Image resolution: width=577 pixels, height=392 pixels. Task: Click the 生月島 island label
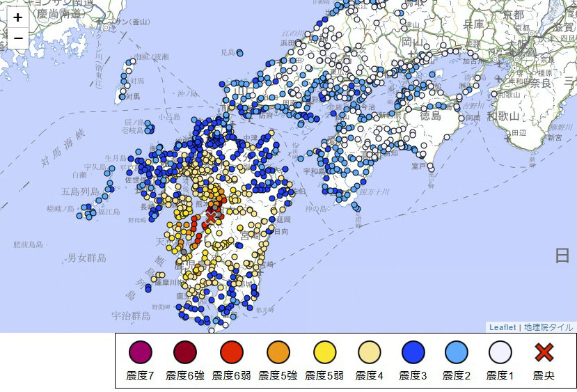point(116,158)
